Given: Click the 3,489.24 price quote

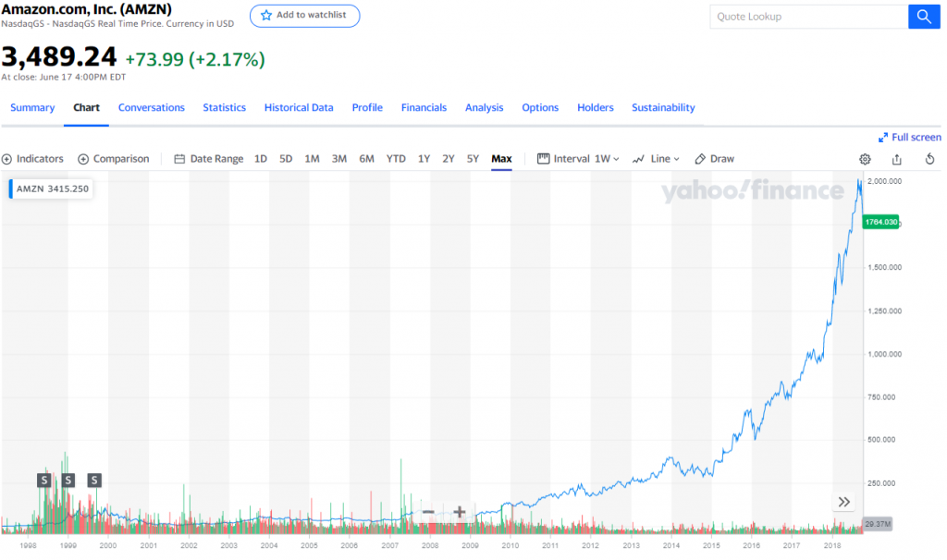Looking at the screenshot, I should click(58, 57).
